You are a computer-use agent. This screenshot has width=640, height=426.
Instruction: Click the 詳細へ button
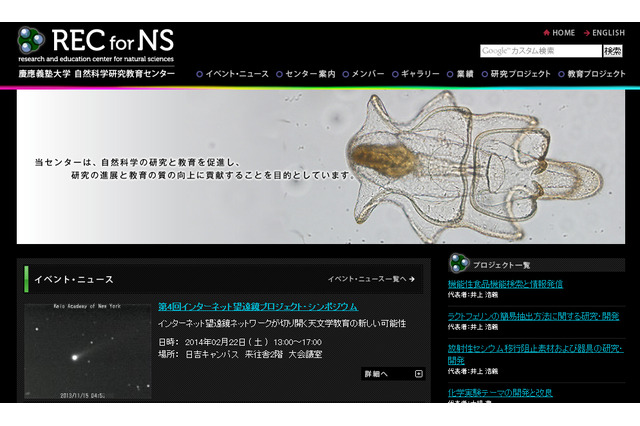[x=393, y=374]
